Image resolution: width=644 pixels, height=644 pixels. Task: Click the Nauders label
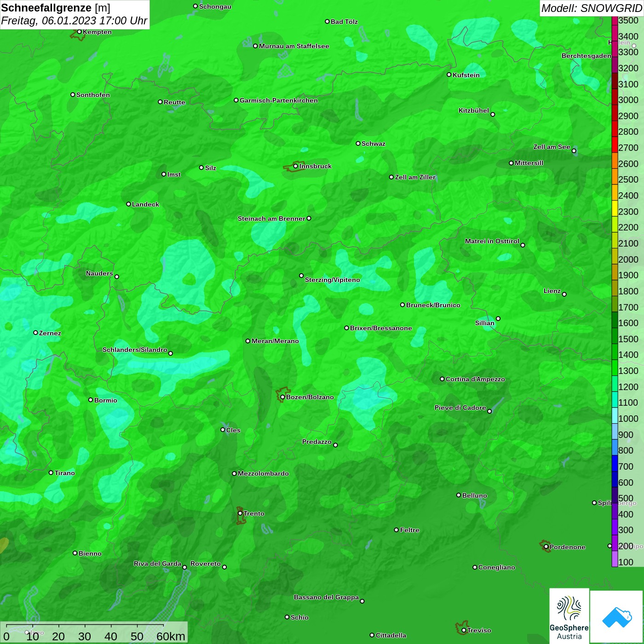[99, 273]
